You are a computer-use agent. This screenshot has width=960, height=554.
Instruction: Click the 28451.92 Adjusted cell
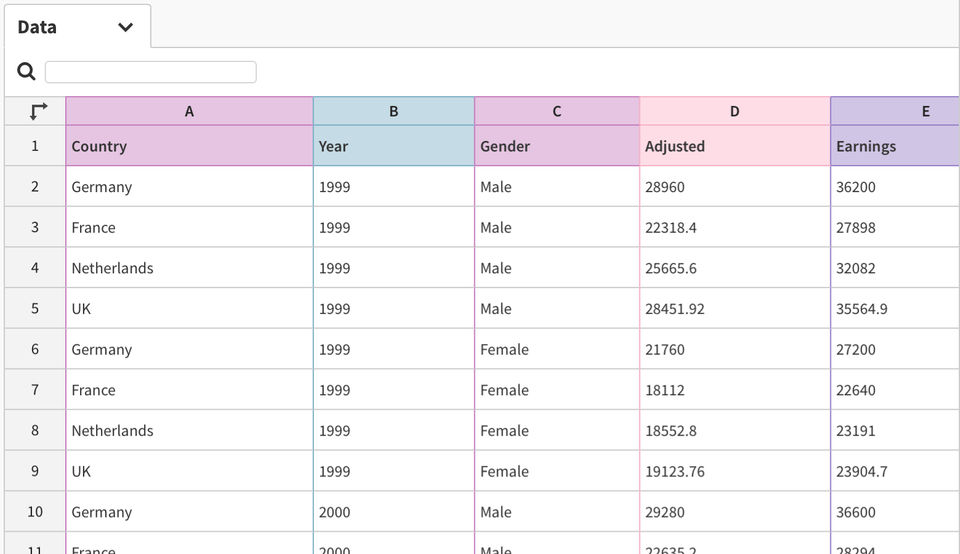click(735, 308)
